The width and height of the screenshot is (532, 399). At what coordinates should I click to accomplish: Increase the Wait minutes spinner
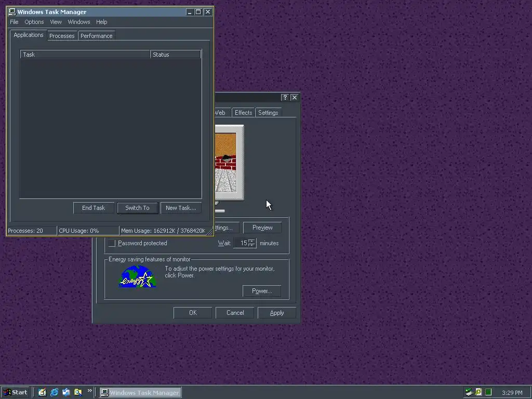pyautogui.click(x=251, y=241)
